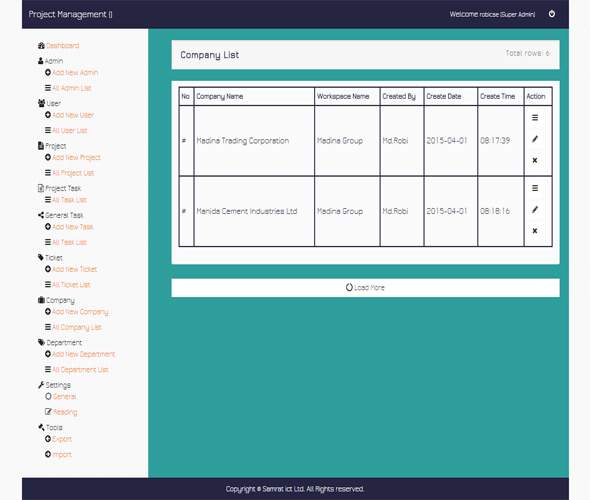
Task: Open Add New User
Action: tap(73, 115)
